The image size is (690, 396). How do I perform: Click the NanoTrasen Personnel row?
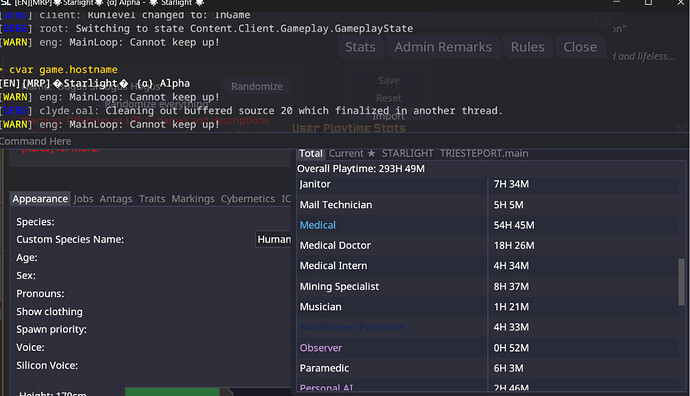[x=488, y=327]
